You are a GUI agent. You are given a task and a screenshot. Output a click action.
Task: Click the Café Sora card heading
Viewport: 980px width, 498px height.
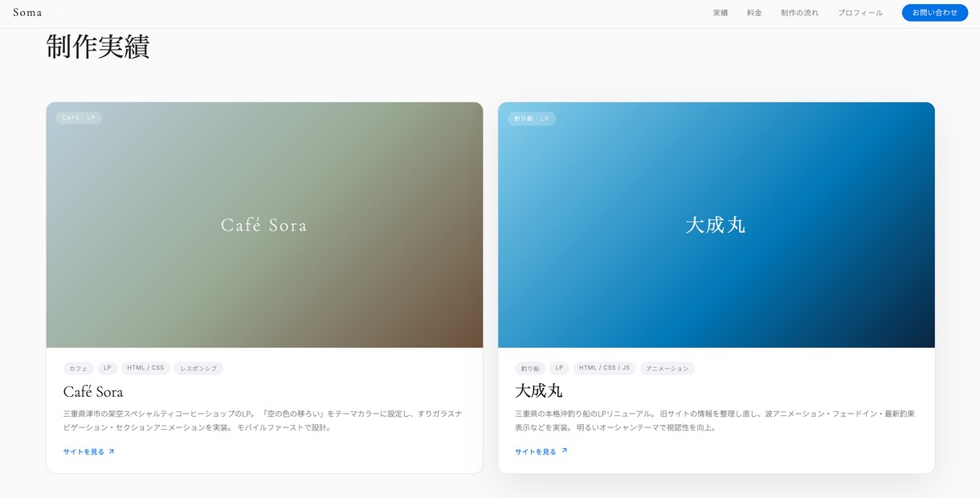click(93, 392)
